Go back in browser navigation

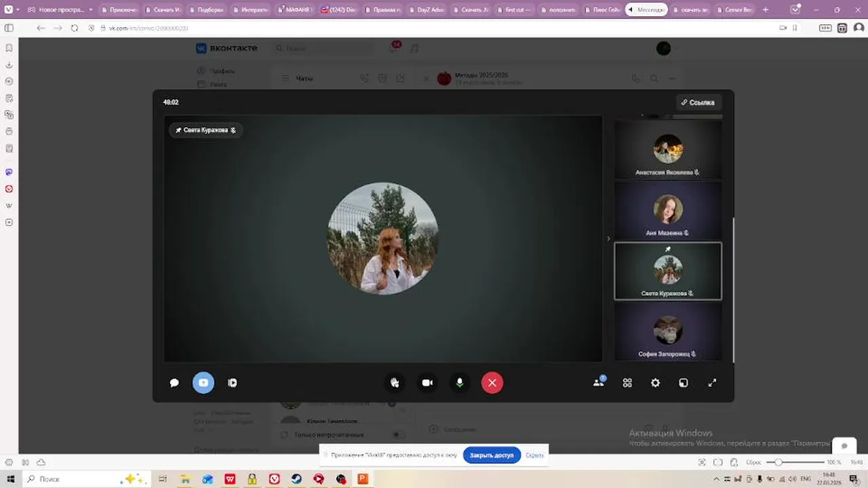pos(41,28)
